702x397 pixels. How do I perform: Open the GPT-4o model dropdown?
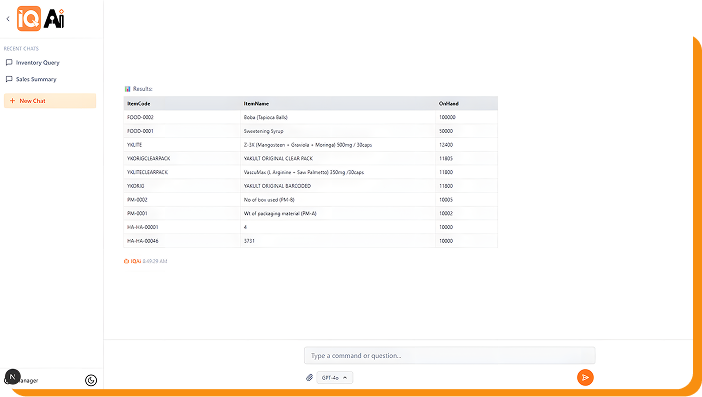[334, 378]
